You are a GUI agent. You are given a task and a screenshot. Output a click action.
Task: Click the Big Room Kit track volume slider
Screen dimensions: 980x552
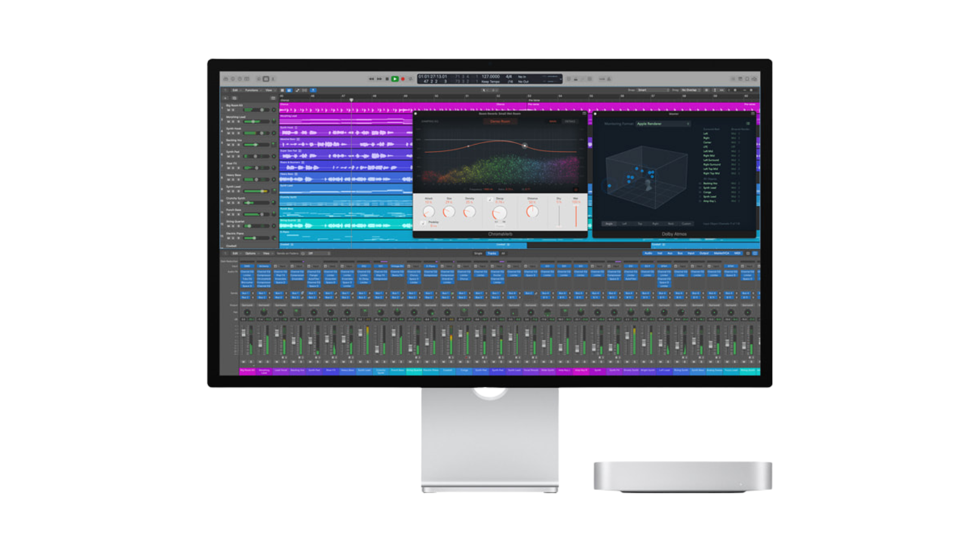[x=256, y=110]
